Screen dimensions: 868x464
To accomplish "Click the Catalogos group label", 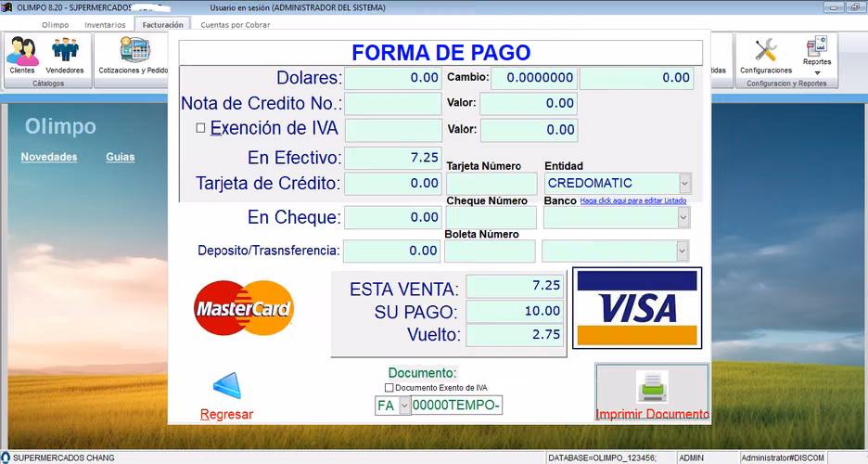I will [48, 84].
